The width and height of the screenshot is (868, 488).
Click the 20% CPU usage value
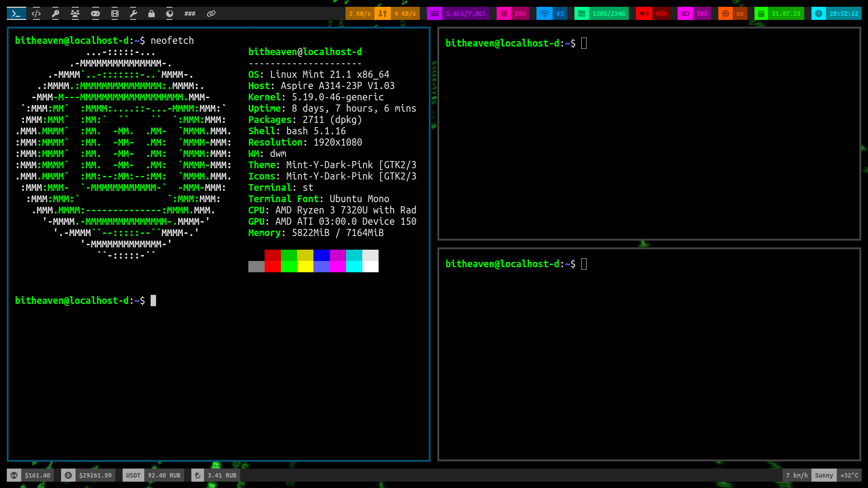pyautogui.click(x=520, y=14)
